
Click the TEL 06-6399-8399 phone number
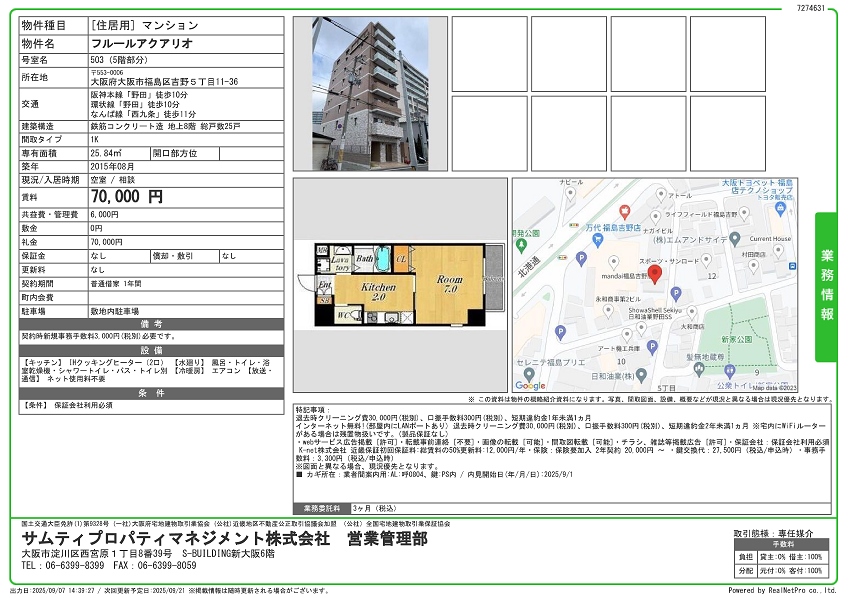(62, 565)
